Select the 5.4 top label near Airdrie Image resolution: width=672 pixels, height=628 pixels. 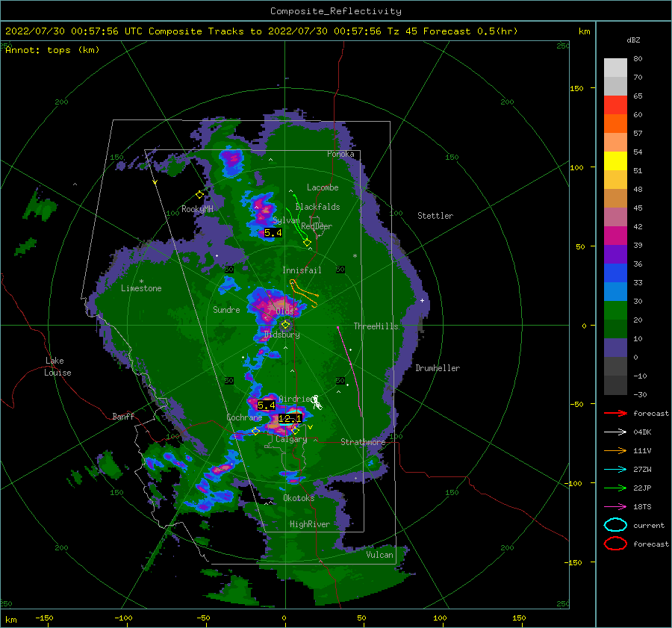pyautogui.click(x=266, y=405)
